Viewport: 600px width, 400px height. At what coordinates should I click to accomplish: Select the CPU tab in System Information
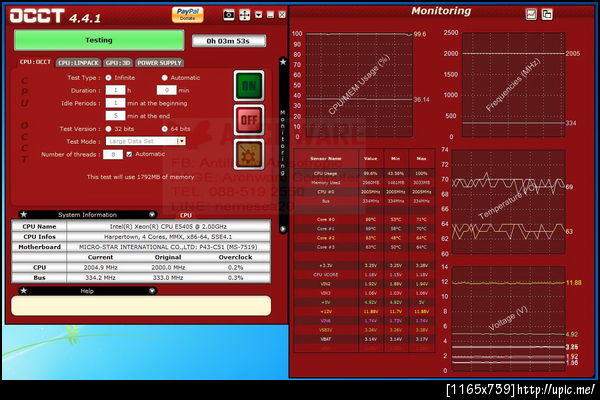click(x=186, y=215)
